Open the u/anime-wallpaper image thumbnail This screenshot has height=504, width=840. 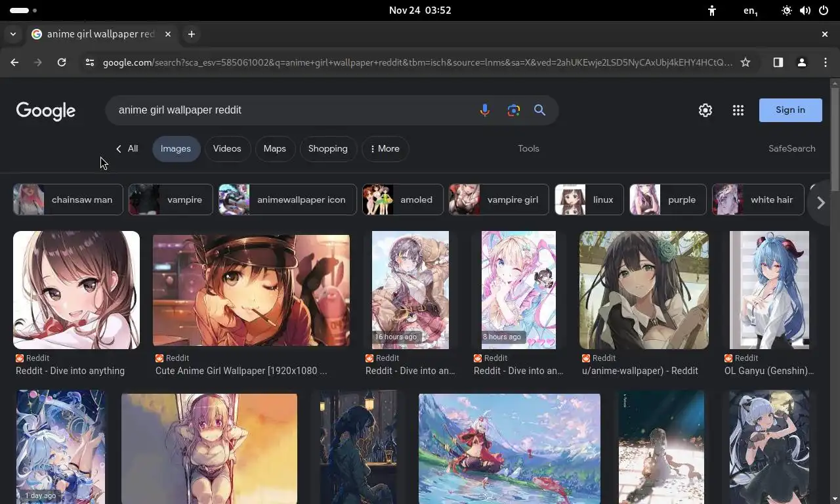(644, 290)
